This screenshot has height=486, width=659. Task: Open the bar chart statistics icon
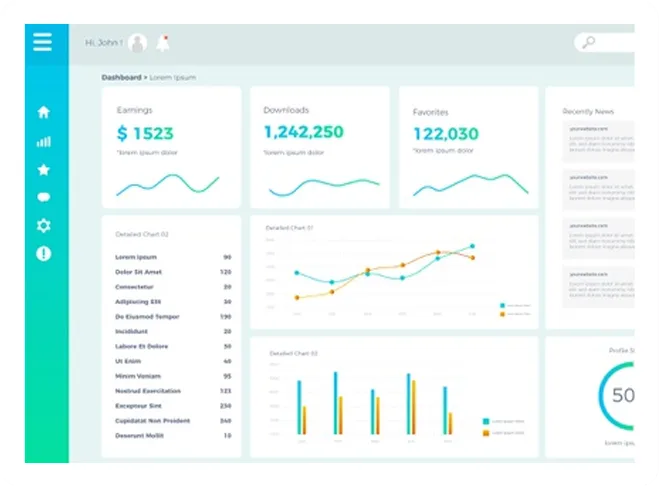44,142
